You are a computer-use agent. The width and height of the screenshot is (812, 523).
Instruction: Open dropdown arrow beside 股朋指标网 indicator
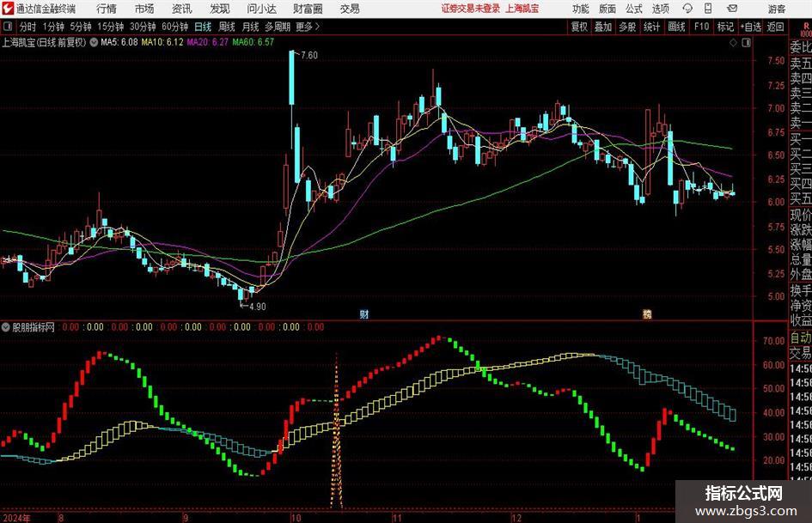click(x=6, y=326)
